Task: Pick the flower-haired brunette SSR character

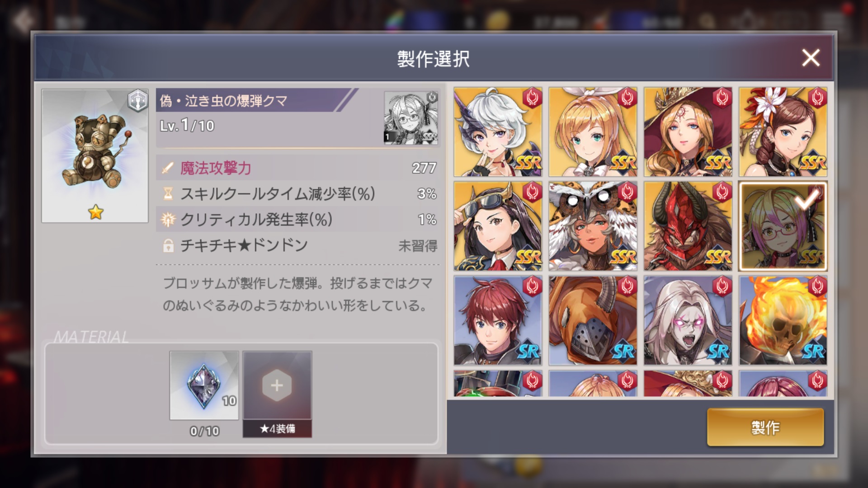Action: pyautogui.click(x=783, y=132)
